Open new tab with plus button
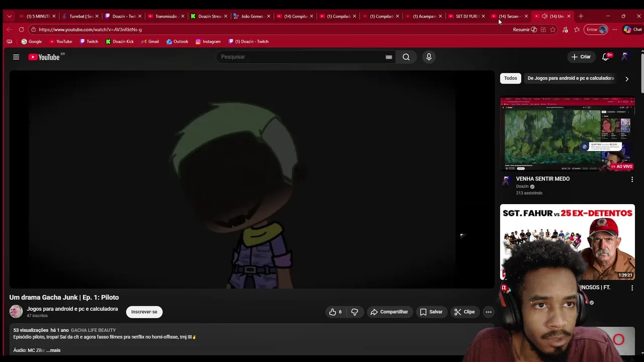Viewport: 644px width, 362px height. (581, 16)
